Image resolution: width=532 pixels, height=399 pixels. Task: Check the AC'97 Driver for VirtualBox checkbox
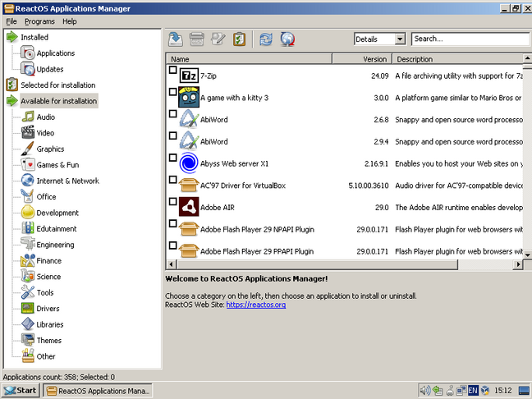[172, 180]
